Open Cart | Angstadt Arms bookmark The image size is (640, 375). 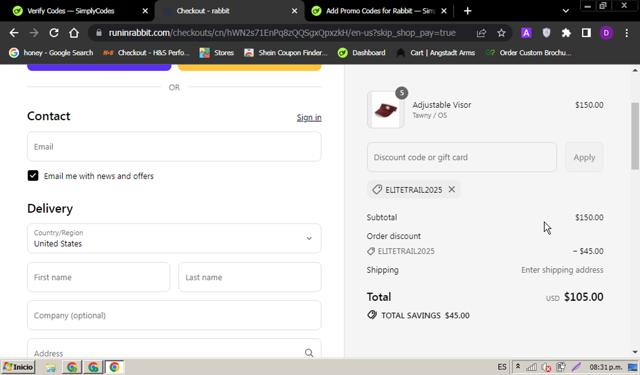pyautogui.click(x=436, y=53)
